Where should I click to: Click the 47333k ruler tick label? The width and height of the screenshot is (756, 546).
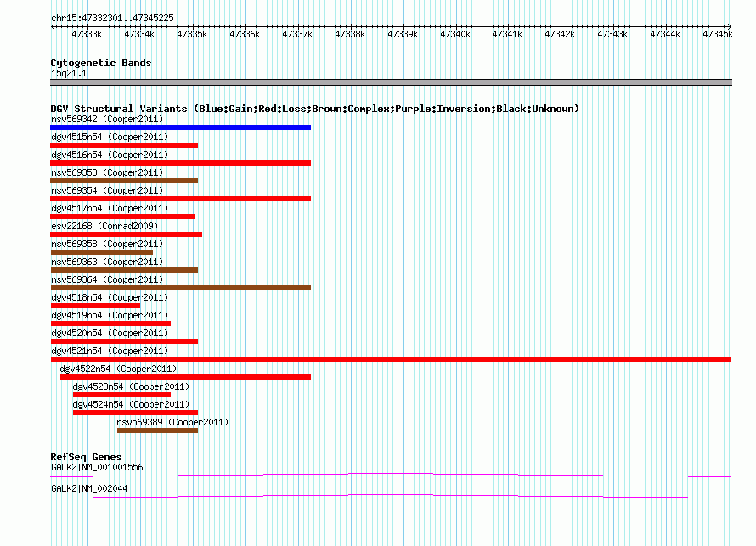click(87, 34)
